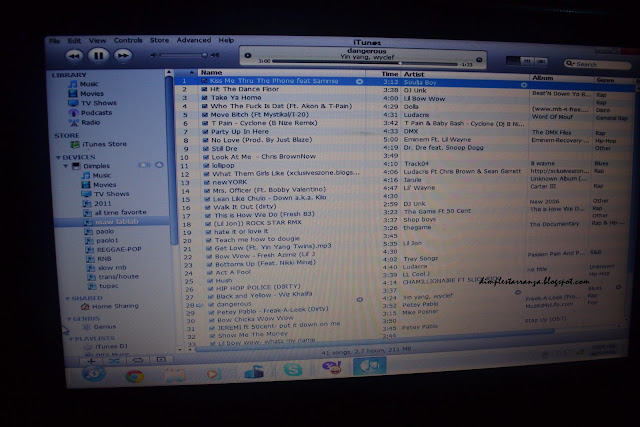Open the paolo playlist
This screenshot has height=427, width=640.
click(105, 231)
